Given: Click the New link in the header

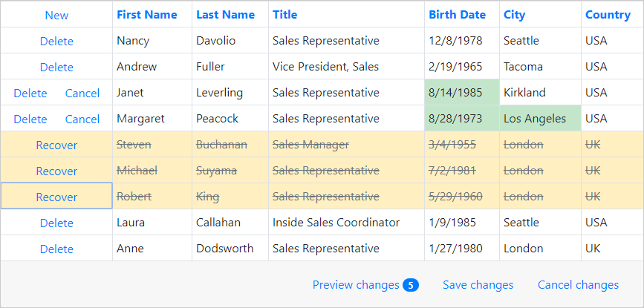Looking at the screenshot, I should (56, 15).
